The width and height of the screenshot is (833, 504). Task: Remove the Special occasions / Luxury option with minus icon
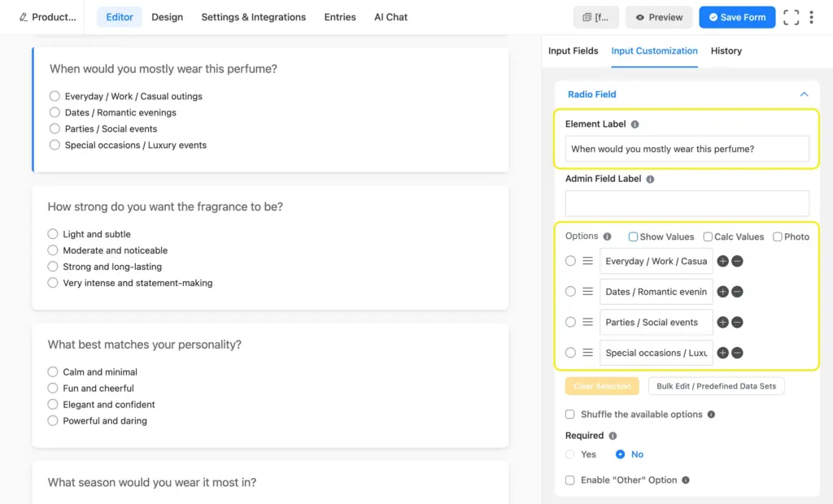coord(737,353)
